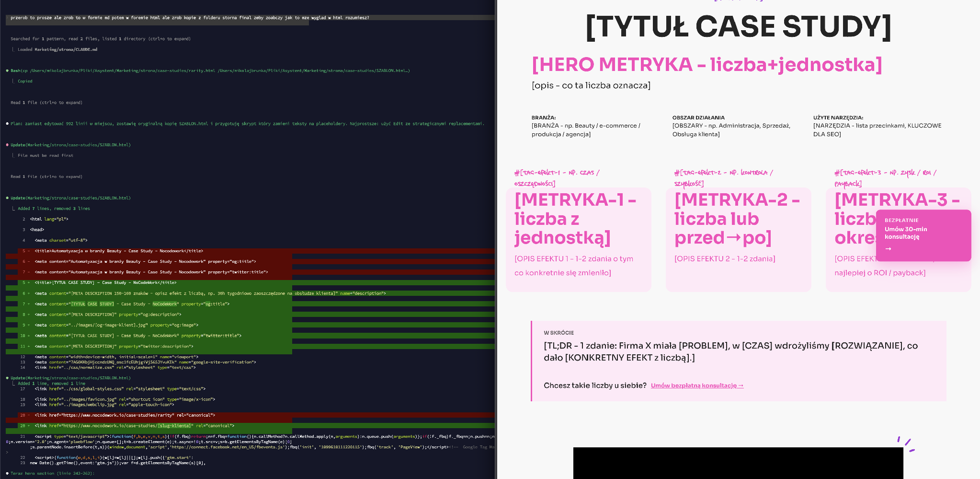
Task: Click the 'File must be read first' error line
Action: [x=46, y=155]
